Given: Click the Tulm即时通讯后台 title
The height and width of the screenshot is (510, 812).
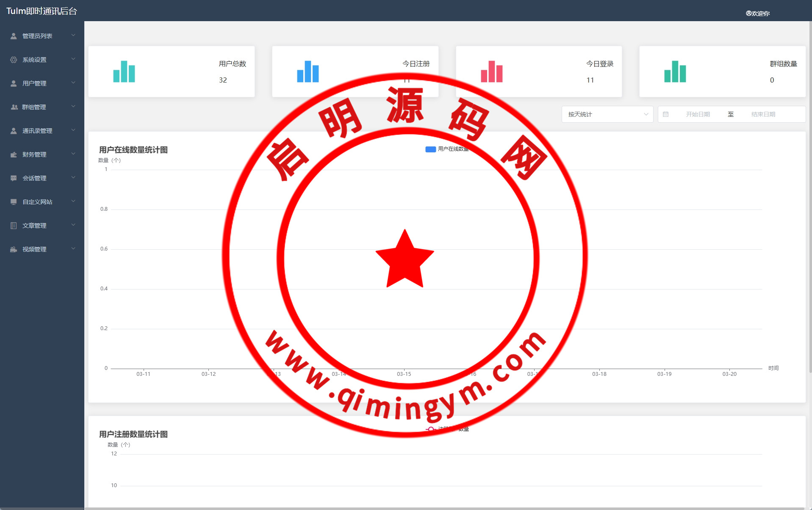Looking at the screenshot, I should (42, 11).
